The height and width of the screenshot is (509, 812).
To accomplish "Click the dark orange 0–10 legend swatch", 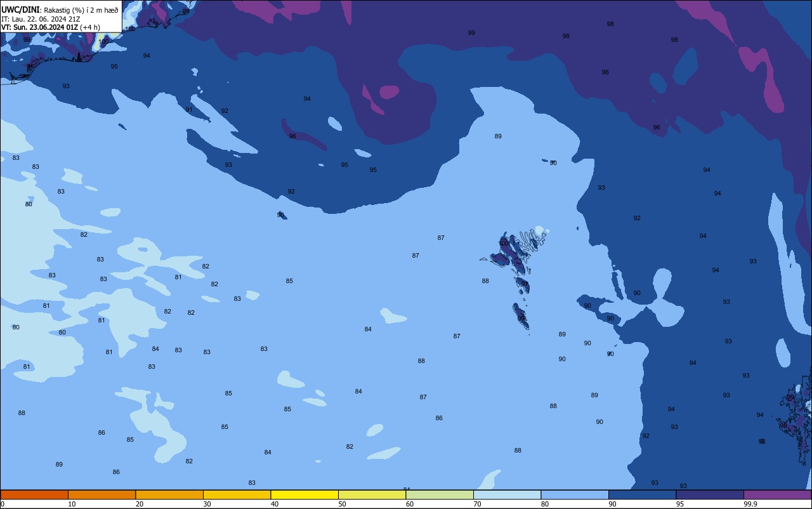I will [x=34, y=494].
